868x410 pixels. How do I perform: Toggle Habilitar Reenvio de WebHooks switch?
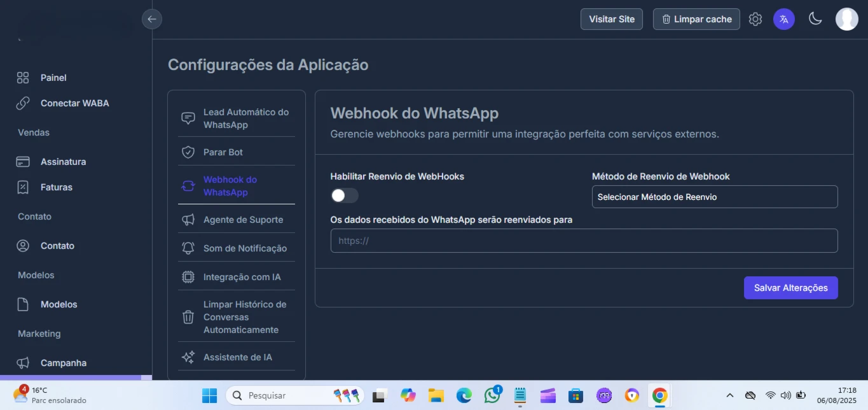tap(345, 195)
